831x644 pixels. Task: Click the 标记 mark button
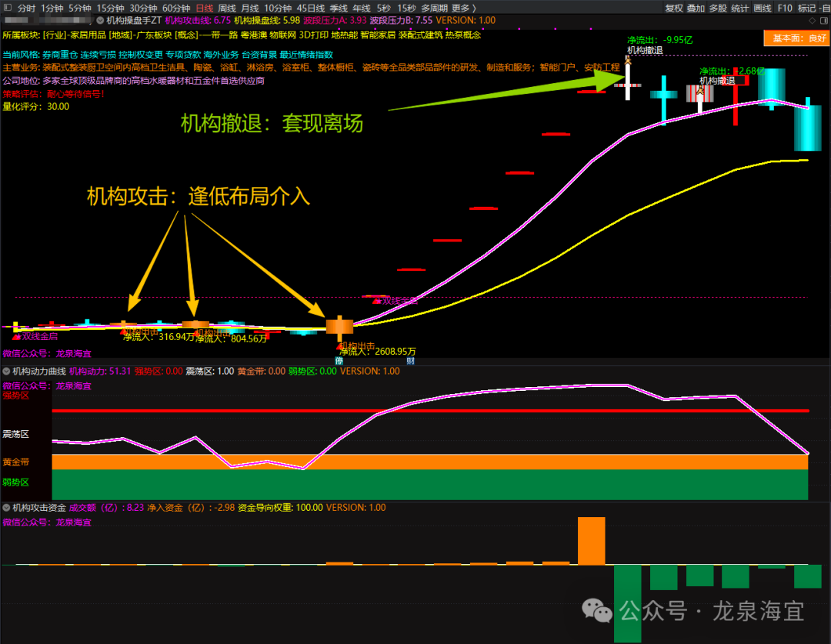(806, 8)
